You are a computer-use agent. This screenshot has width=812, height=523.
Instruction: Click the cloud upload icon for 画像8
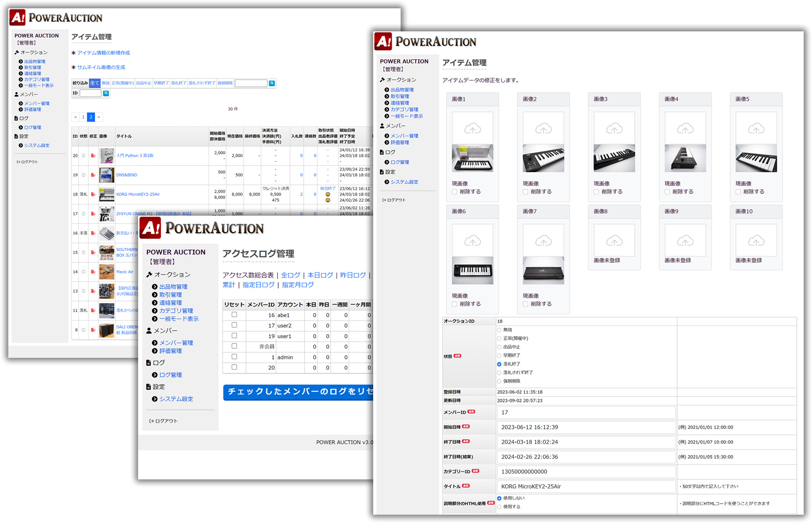(x=614, y=241)
